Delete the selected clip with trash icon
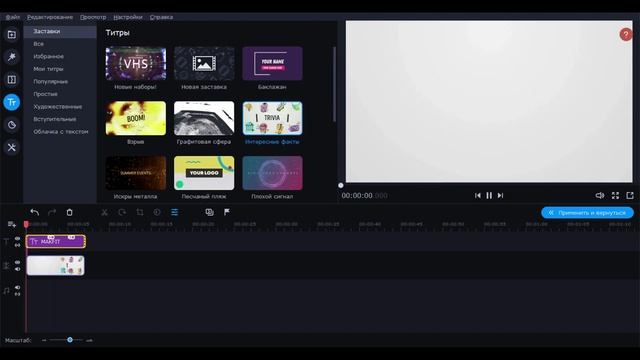 pyautogui.click(x=69, y=212)
